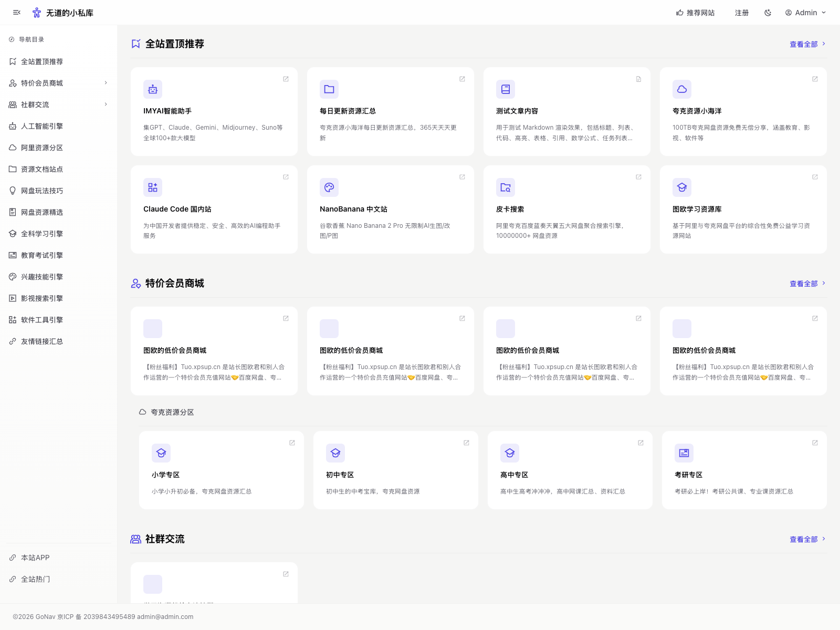840x630 pixels.
Task: Click the graduation cap icon on 图欧学习资源库 card
Action: pos(682,187)
